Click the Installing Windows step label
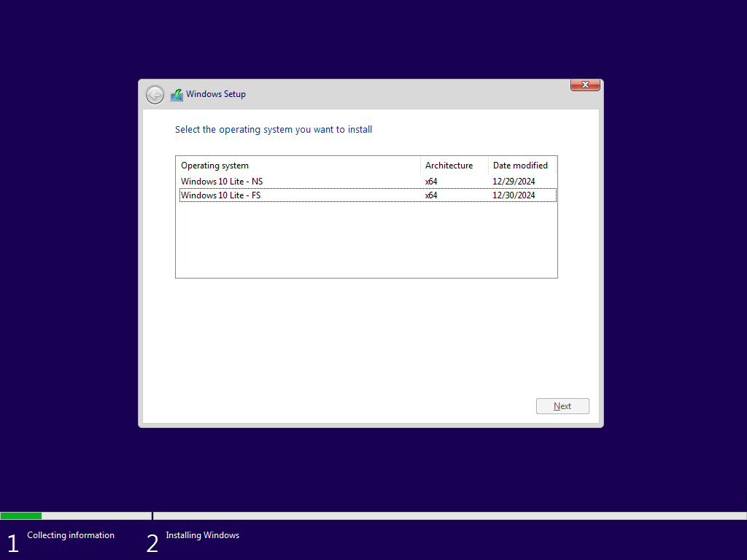747x560 pixels. (202, 535)
